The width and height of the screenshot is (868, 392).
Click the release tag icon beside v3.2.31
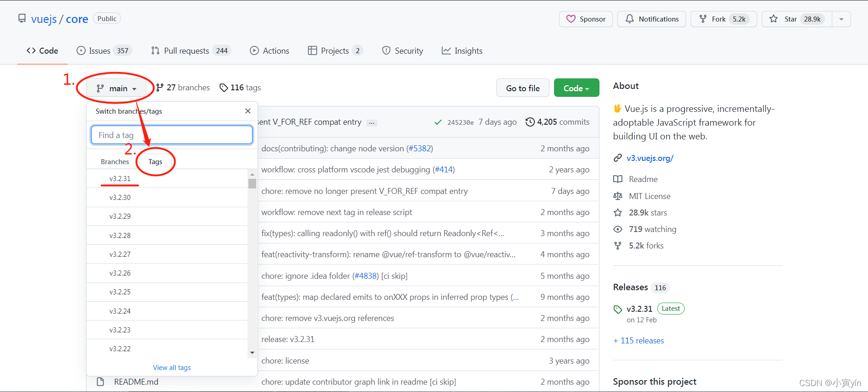(x=618, y=309)
